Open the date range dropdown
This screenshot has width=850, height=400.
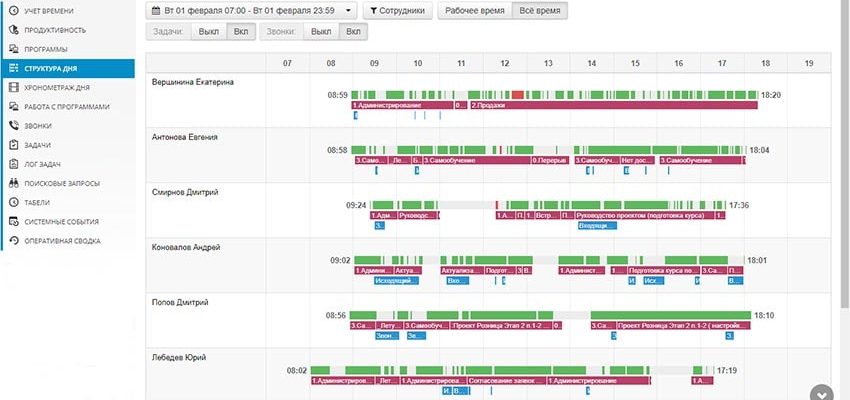click(x=251, y=11)
